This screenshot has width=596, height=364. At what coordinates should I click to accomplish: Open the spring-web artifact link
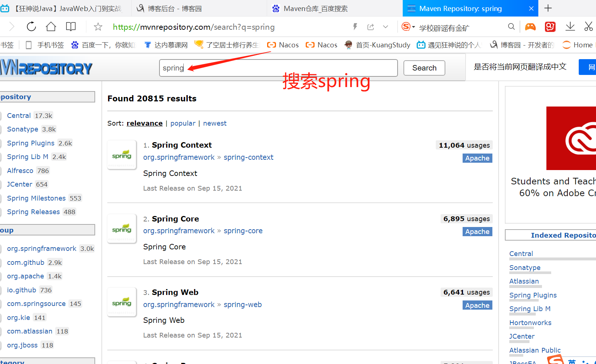[x=243, y=304]
